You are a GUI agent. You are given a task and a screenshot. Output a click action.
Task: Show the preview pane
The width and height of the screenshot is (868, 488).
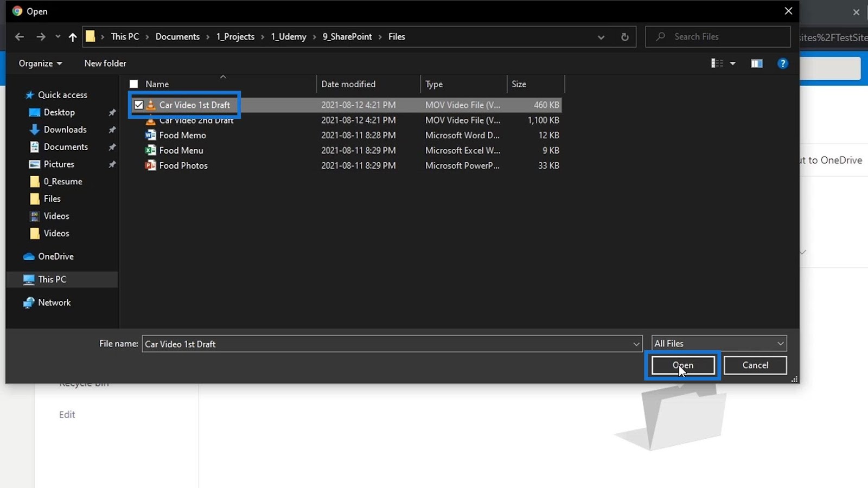point(757,63)
